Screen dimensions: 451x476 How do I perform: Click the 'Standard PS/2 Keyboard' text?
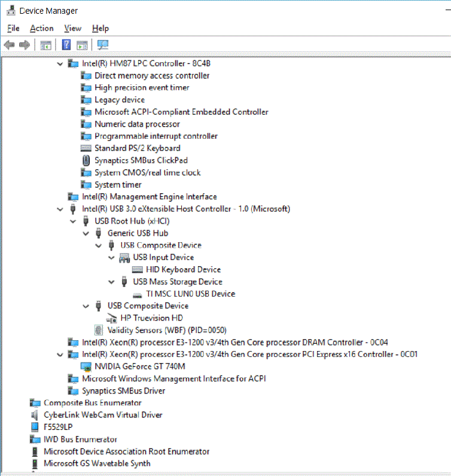point(138,148)
